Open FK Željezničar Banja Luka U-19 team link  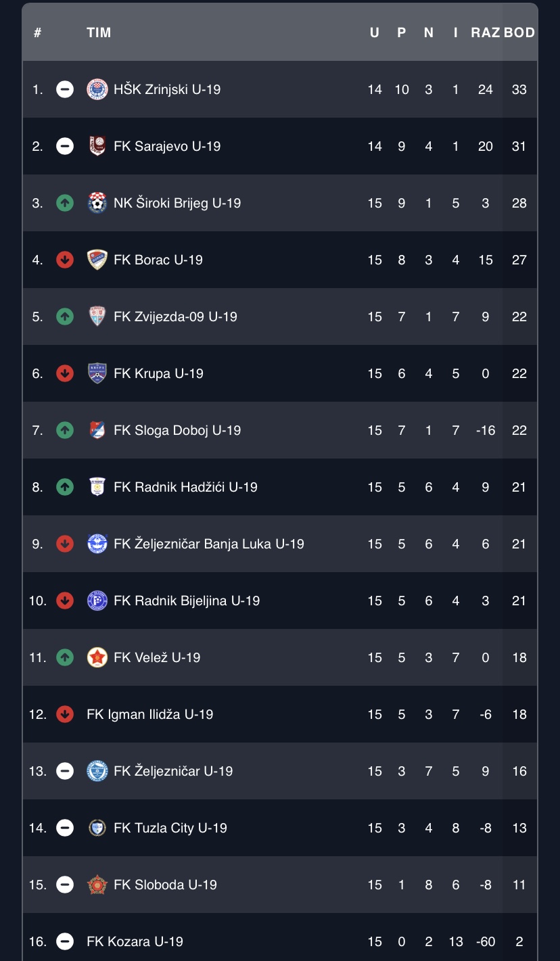click(209, 544)
